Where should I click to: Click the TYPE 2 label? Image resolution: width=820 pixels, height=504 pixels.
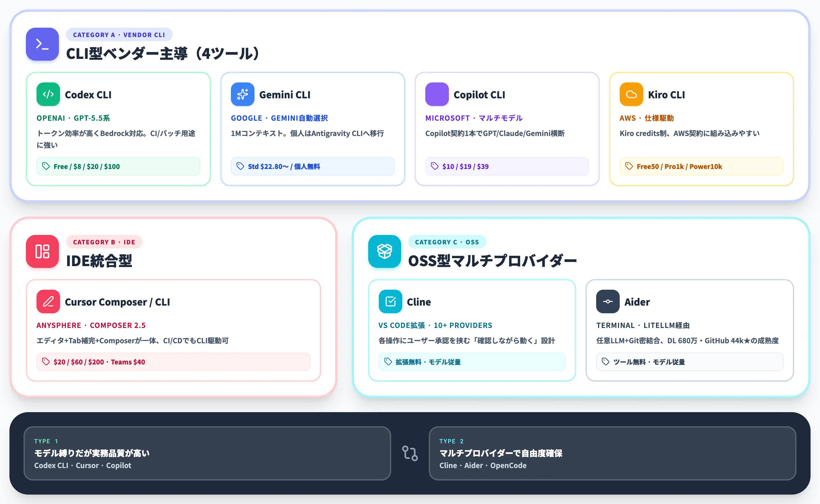click(x=451, y=441)
